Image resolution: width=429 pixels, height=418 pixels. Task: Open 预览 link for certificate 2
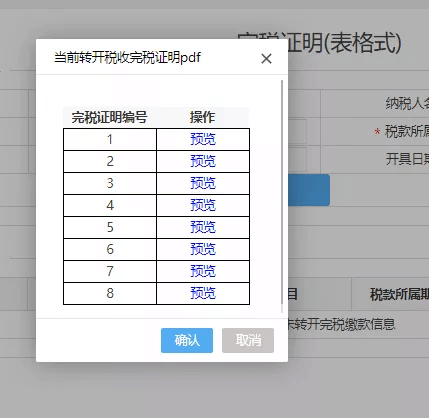203,161
